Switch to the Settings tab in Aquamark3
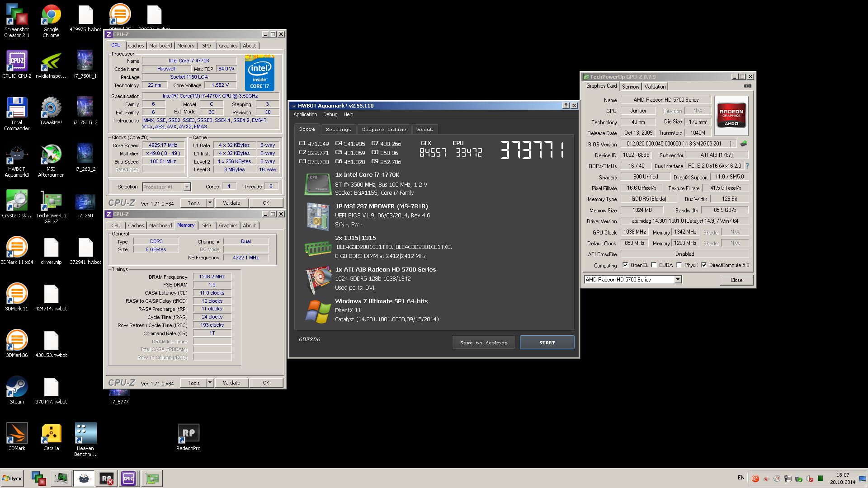This screenshot has height=488, width=868. 338,130
